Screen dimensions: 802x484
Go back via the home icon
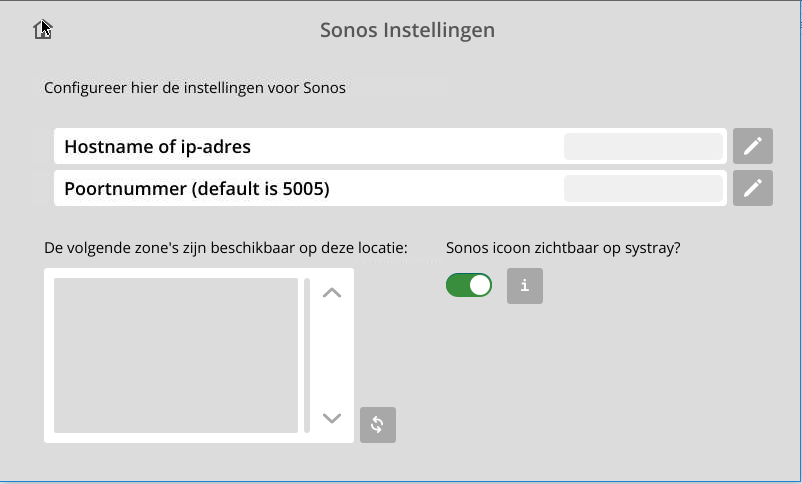(42, 30)
